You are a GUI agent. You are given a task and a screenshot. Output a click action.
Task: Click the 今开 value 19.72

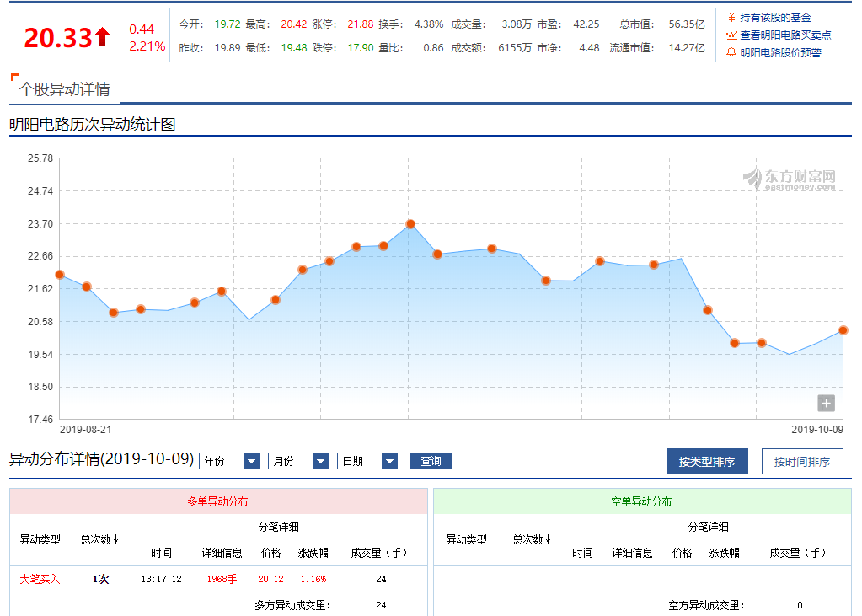click(228, 24)
